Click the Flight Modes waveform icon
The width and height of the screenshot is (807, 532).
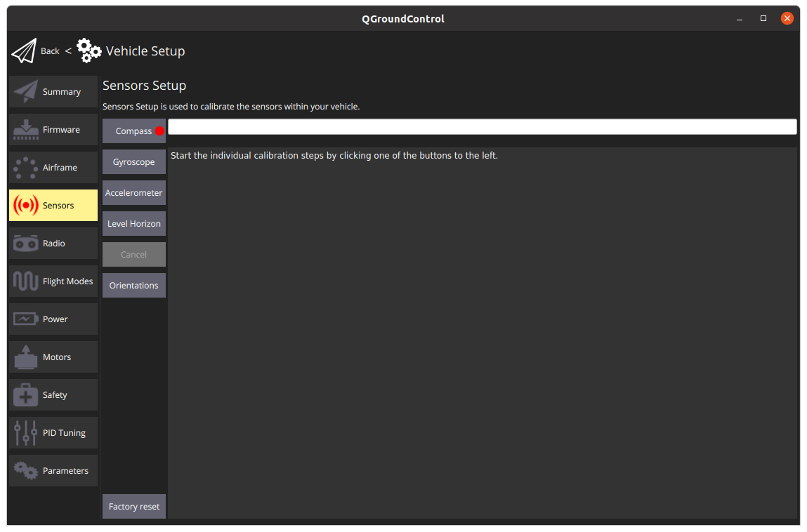coord(25,281)
